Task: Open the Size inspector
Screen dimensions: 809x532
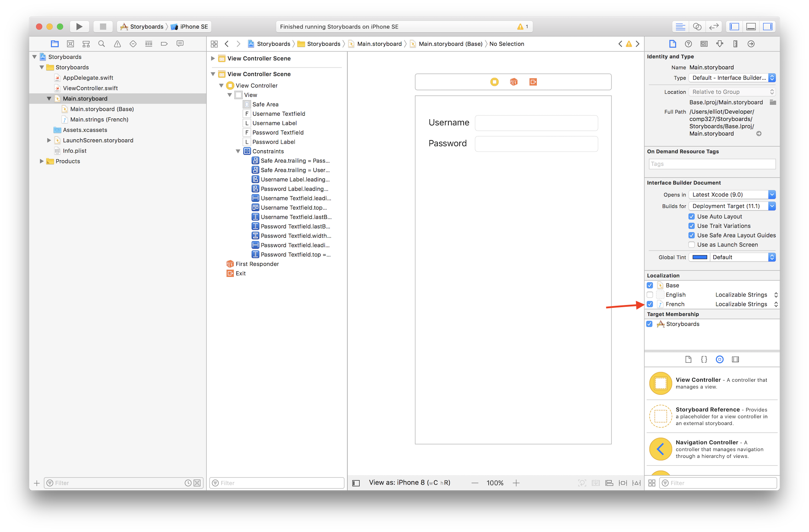Action: [x=735, y=44]
